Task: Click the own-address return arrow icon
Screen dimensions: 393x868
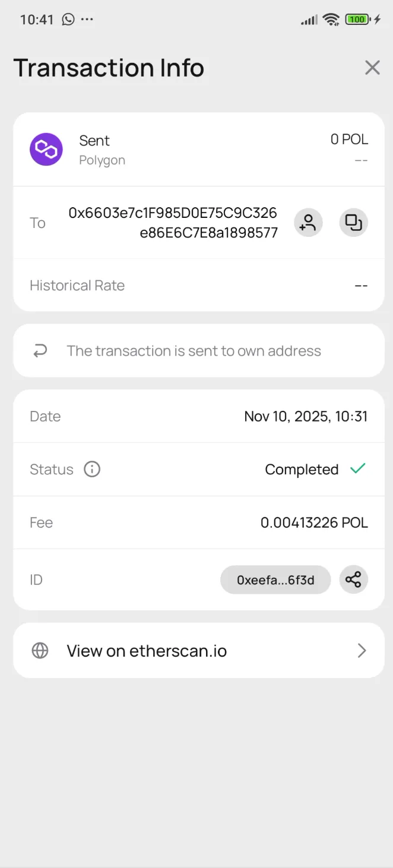Action: (40, 350)
